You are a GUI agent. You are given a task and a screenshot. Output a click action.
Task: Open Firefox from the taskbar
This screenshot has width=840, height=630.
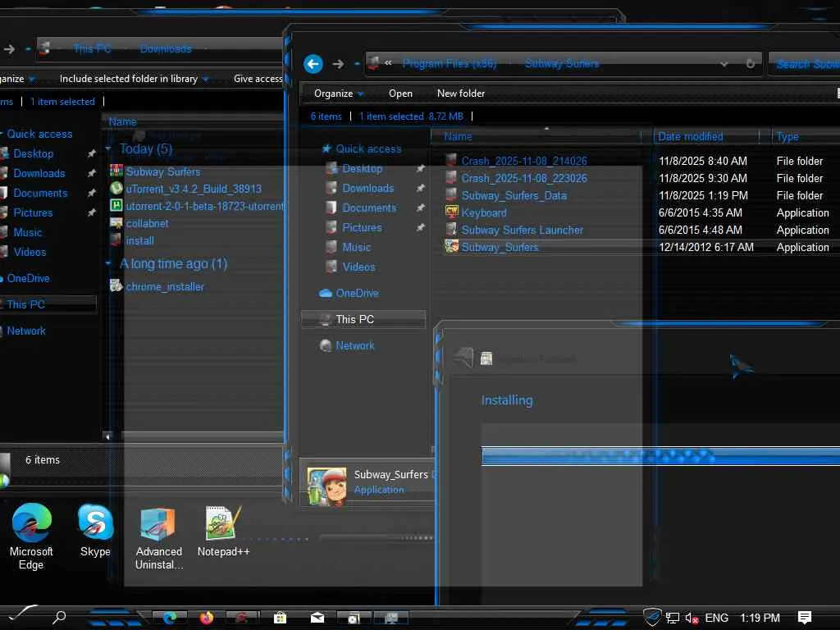point(206,618)
